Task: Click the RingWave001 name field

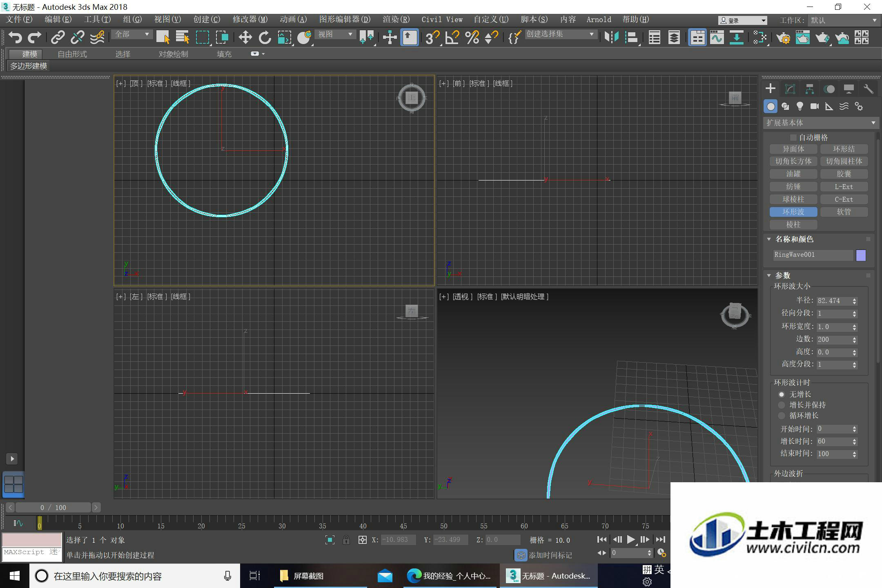Action: click(813, 255)
